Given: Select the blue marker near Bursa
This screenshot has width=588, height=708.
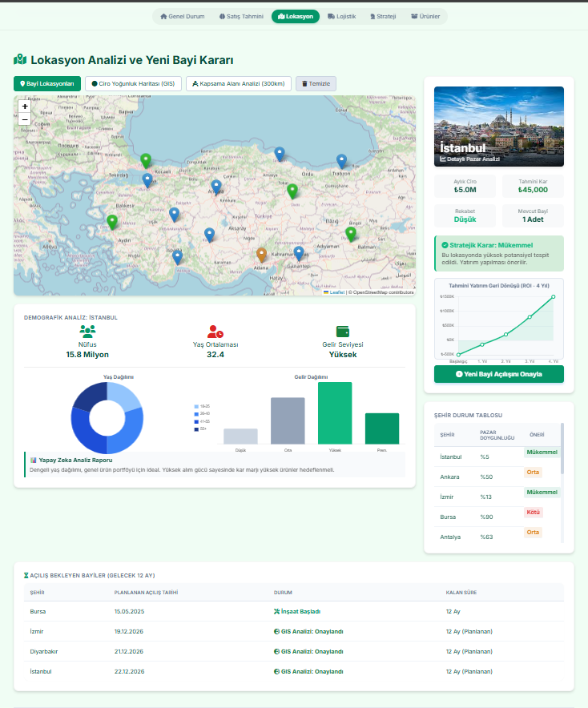Looking at the screenshot, I should pos(147,180).
